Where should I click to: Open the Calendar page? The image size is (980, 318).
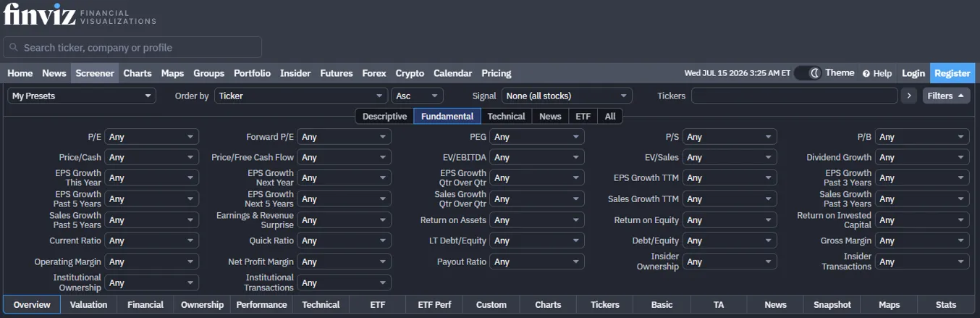pos(452,73)
